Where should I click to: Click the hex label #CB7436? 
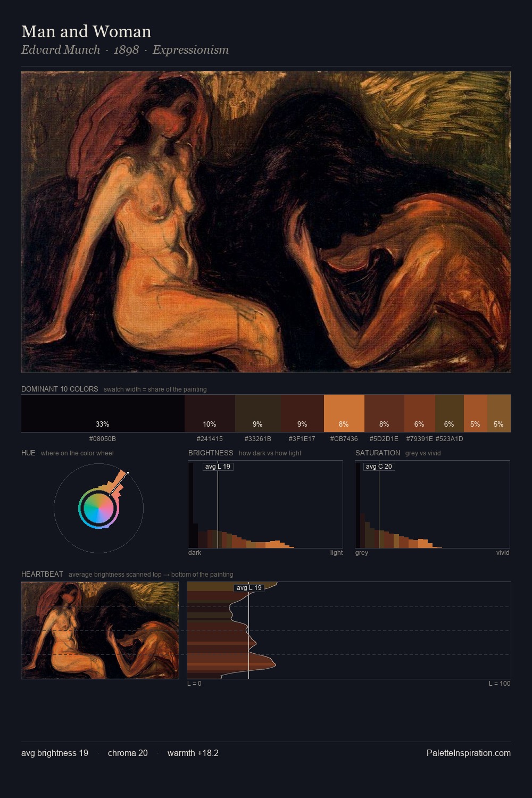344,439
